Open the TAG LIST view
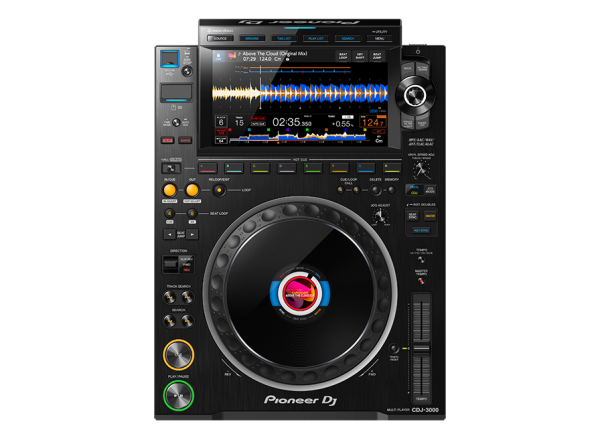This screenshot has width=600, height=440. (284, 38)
